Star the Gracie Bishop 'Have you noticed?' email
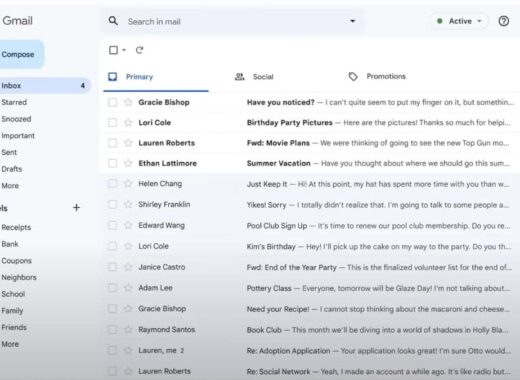 coord(128,102)
